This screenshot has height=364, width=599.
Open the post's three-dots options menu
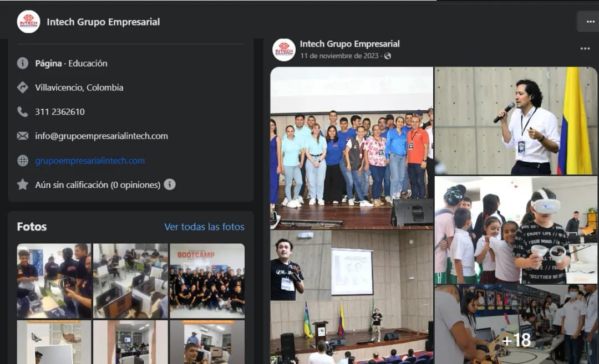point(585,49)
